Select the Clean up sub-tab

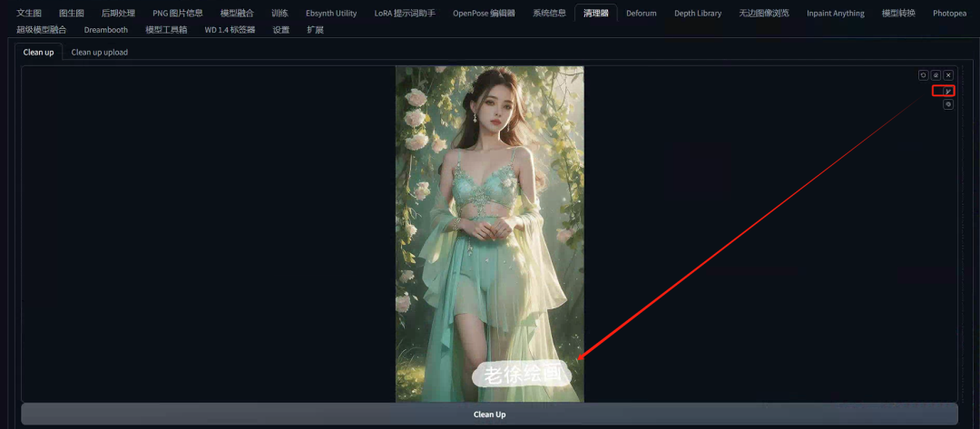coord(39,53)
